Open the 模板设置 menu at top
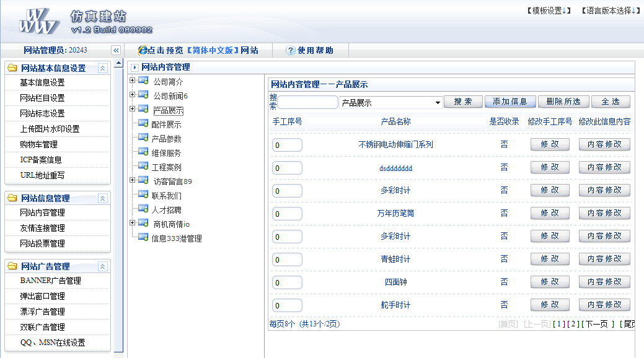The width and height of the screenshot is (644, 358). (x=549, y=11)
